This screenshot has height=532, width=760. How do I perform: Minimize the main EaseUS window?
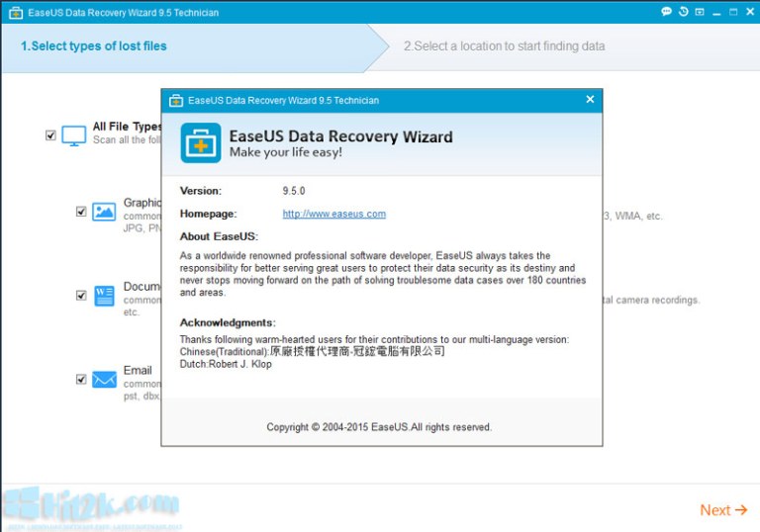click(716, 13)
